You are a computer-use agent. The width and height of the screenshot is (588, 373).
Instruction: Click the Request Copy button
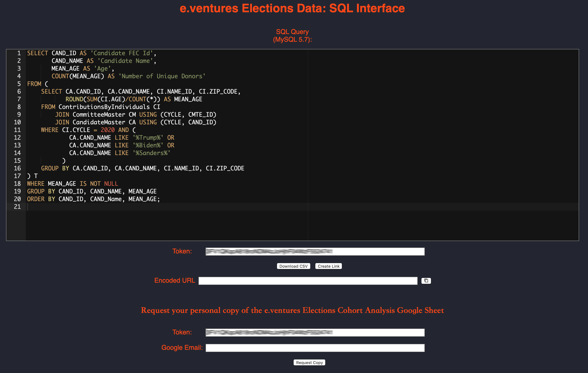coord(309,363)
